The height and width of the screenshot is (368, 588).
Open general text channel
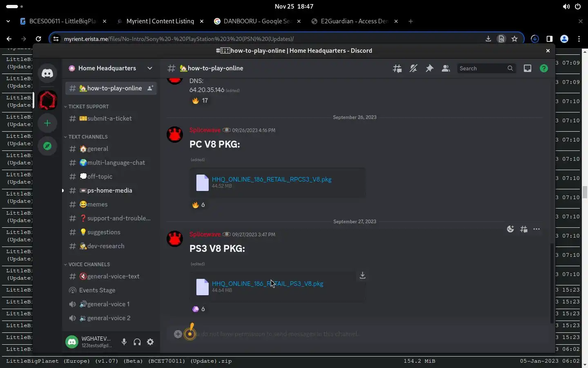tap(111, 149)
